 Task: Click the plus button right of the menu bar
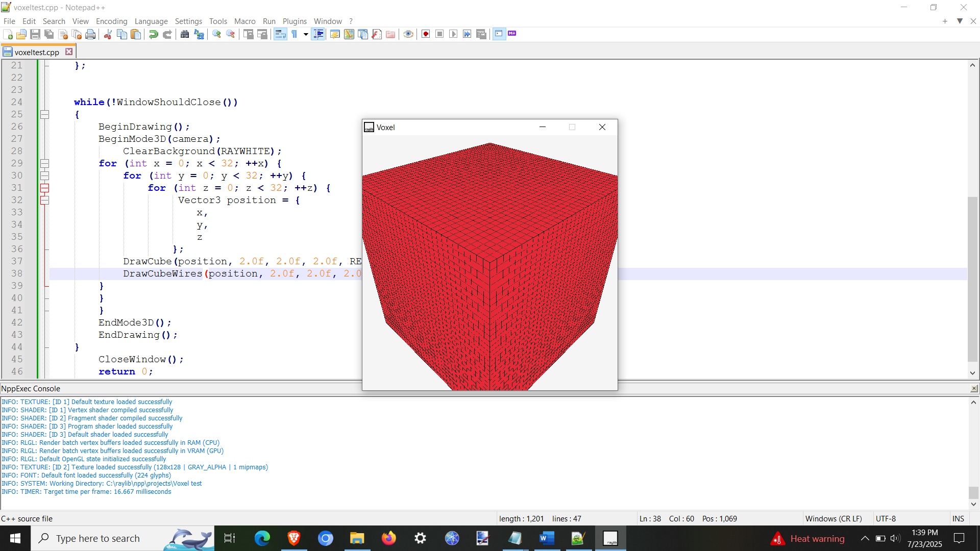(945, 21)
